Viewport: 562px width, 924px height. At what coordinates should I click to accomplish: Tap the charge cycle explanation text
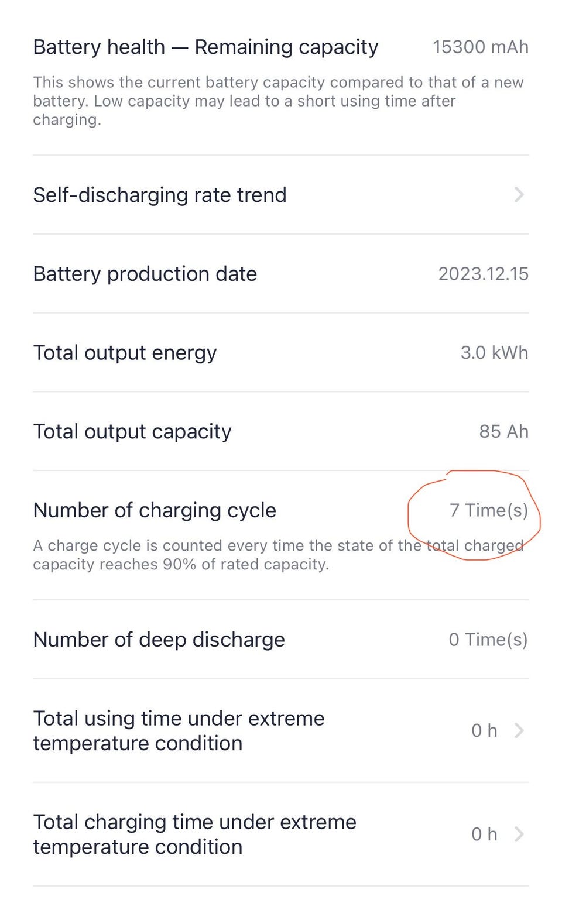(x=278, y=555)
